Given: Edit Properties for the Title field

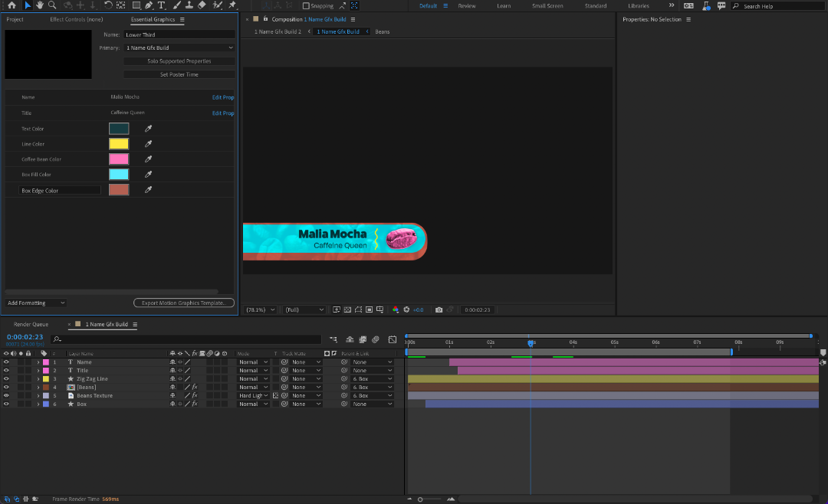Looking at the screenshot, I should [x=223, y=113].
